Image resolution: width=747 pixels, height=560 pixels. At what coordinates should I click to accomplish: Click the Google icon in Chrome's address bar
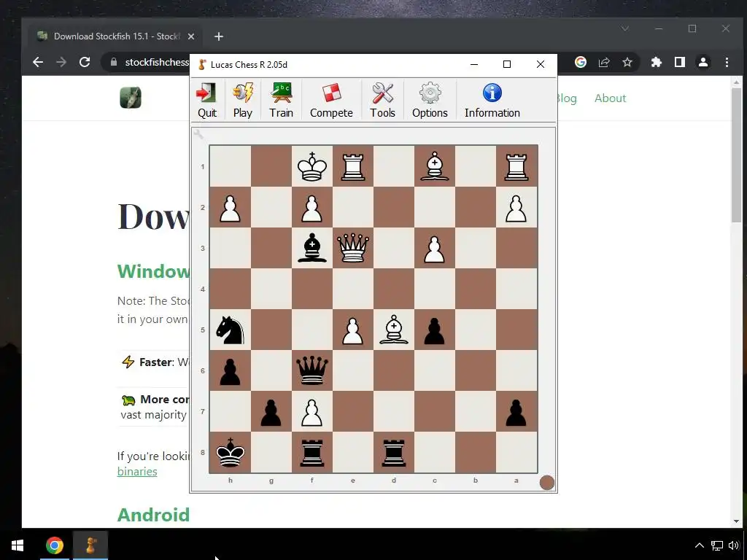580,62
